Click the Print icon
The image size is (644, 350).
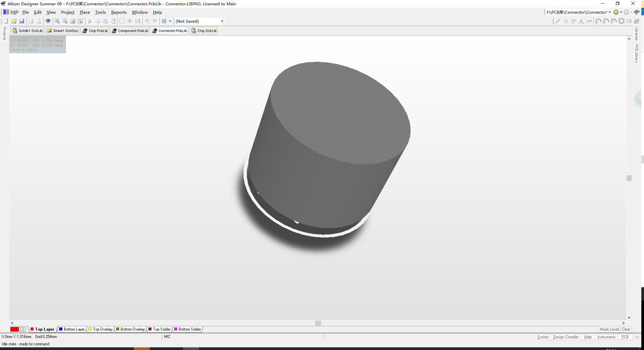point(31,21)
